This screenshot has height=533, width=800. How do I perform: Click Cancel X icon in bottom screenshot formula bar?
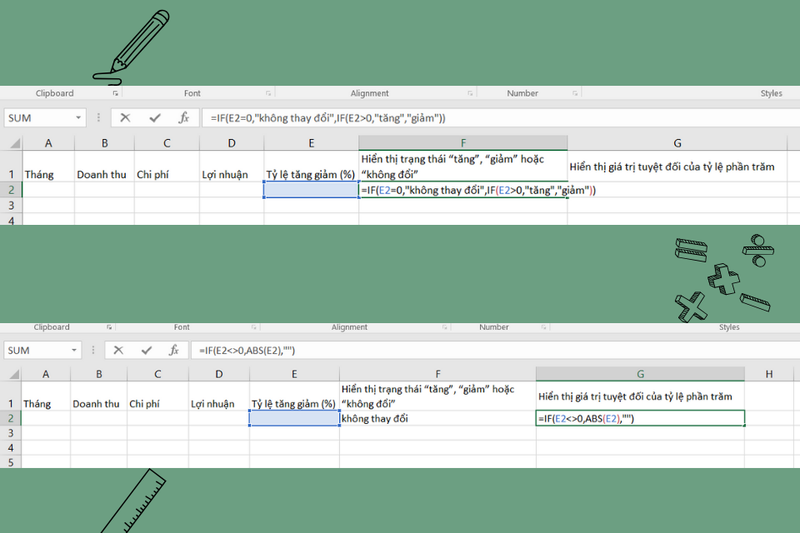tap(118, 350)
